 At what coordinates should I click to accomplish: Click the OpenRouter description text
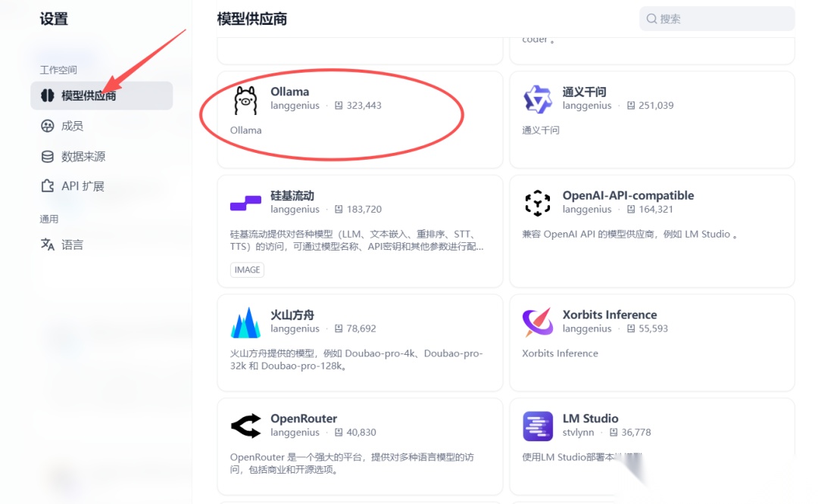(x=351, y=463)
